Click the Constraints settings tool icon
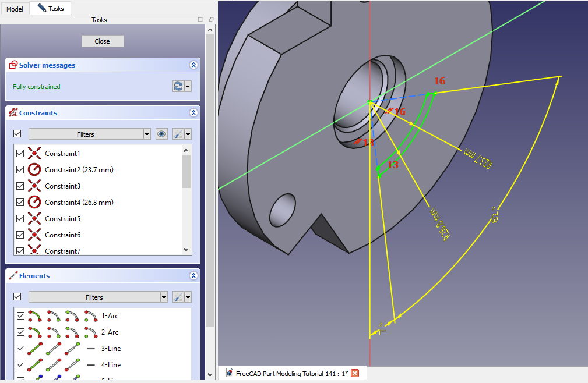The image size is (588, 383). [179, 134]
